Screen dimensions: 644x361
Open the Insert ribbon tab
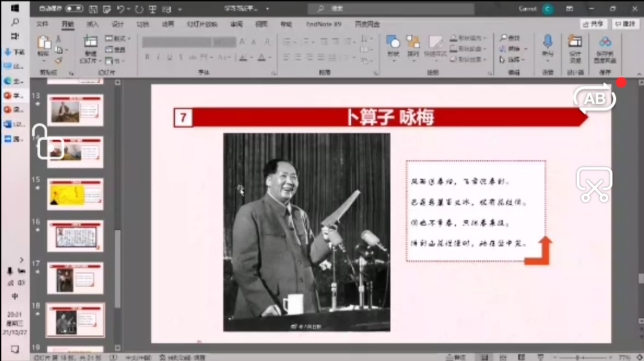pyautogui.click(x=92, y=24)
